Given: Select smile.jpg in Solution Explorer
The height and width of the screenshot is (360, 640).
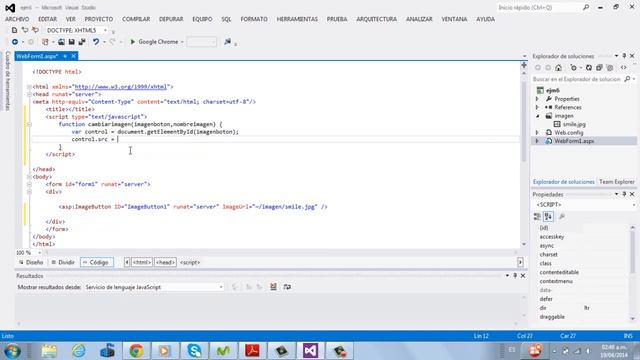Looking at the screenshot, I should click(x=574, y=124).
